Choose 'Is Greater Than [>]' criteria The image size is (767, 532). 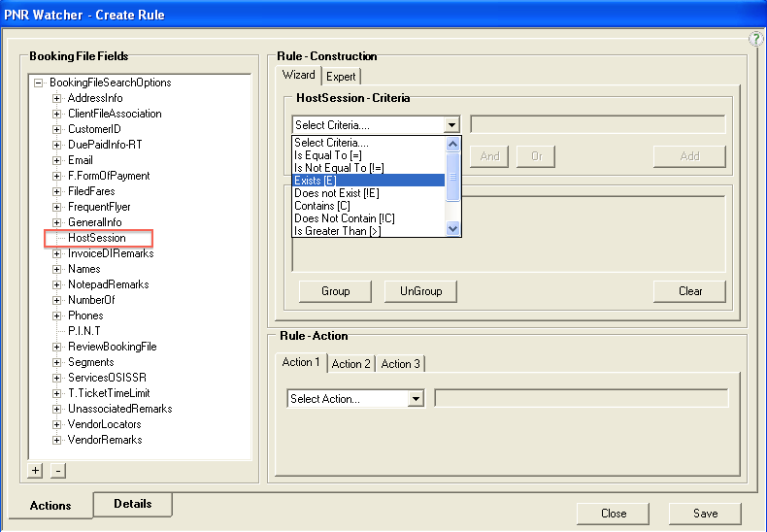369,231
